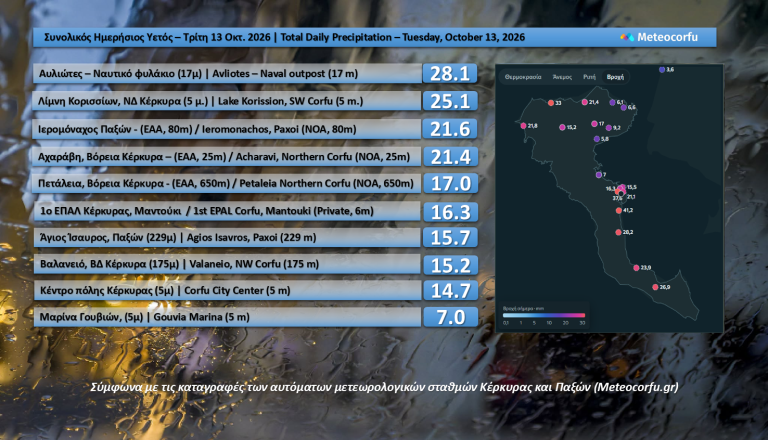Click the 21.4 value box
The width and height of the screenshot is (768, 440).
coord(450,157)
